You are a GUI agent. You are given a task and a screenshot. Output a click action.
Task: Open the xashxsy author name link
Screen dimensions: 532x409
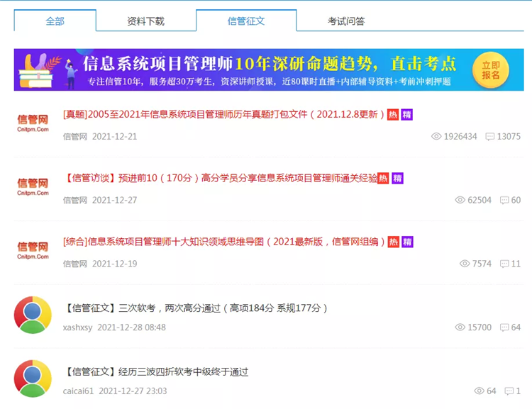77,327
